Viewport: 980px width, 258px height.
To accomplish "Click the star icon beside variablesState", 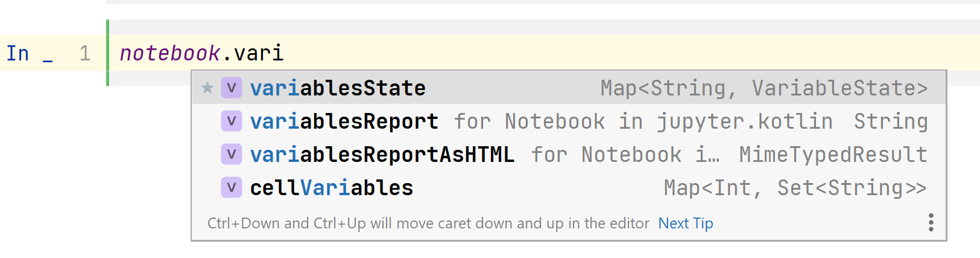I will [x=207, y=88].
